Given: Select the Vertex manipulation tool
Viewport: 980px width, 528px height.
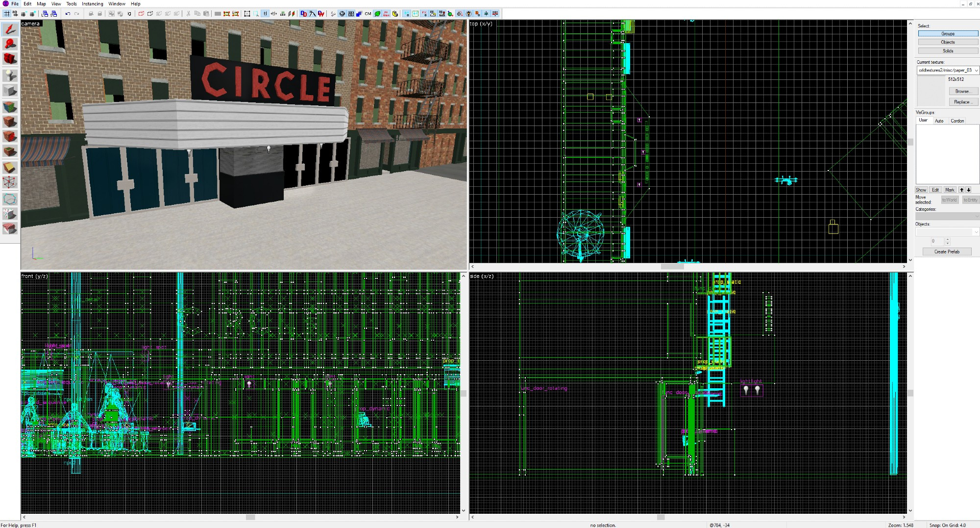Looking at the screenshot, I should [x=10, y=183].
